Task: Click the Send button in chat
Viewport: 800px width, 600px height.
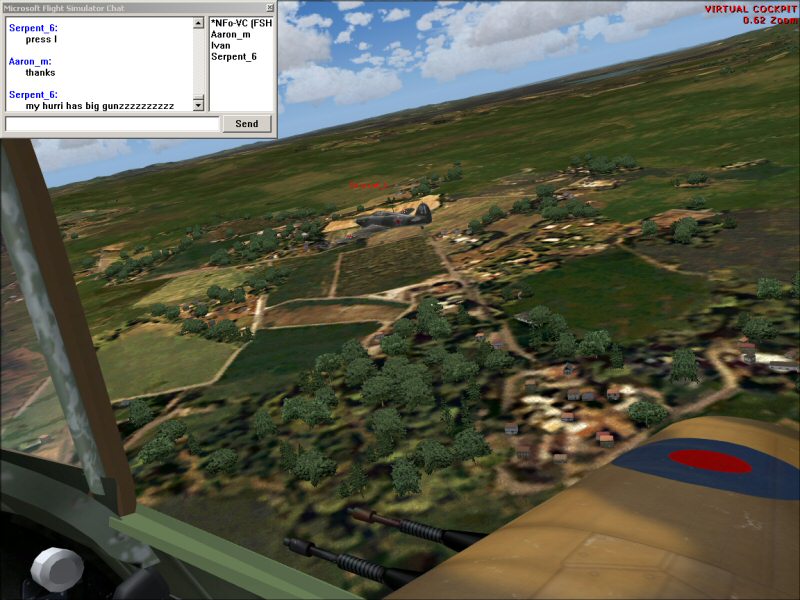Action: pos(246,123)
